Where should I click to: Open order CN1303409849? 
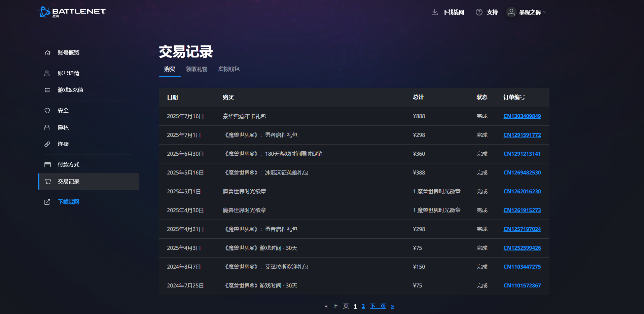522,116
